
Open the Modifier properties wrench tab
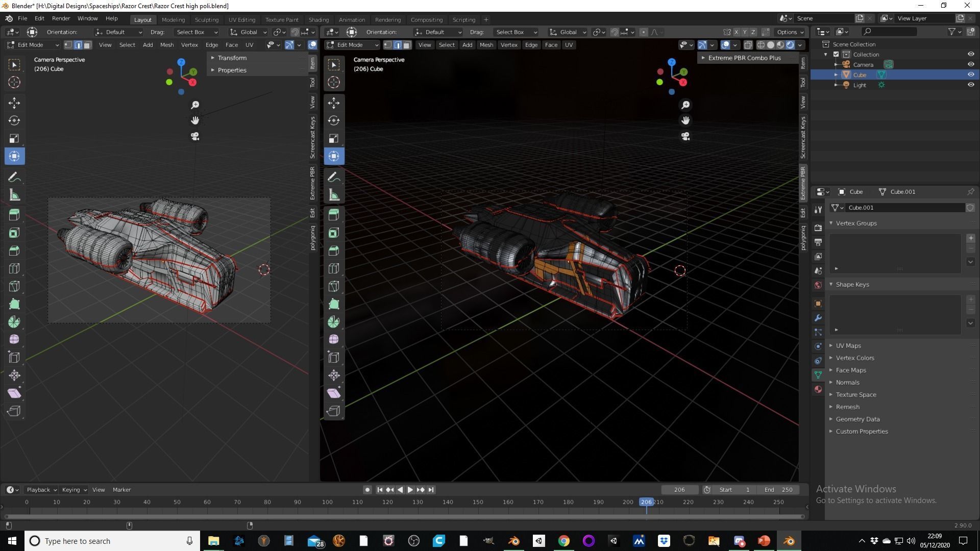[818, 318]
